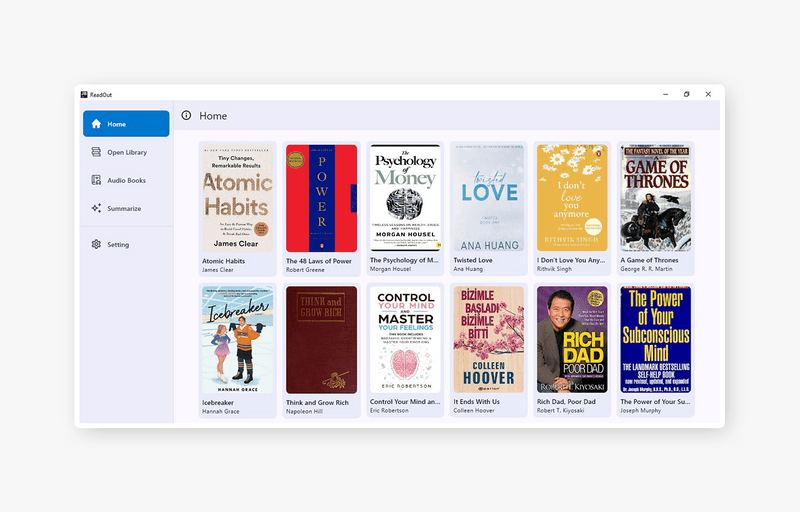Viewport: 800px width, 512px height.
Task: Click author name "Hannah Grace"
Action: point(220,412)
